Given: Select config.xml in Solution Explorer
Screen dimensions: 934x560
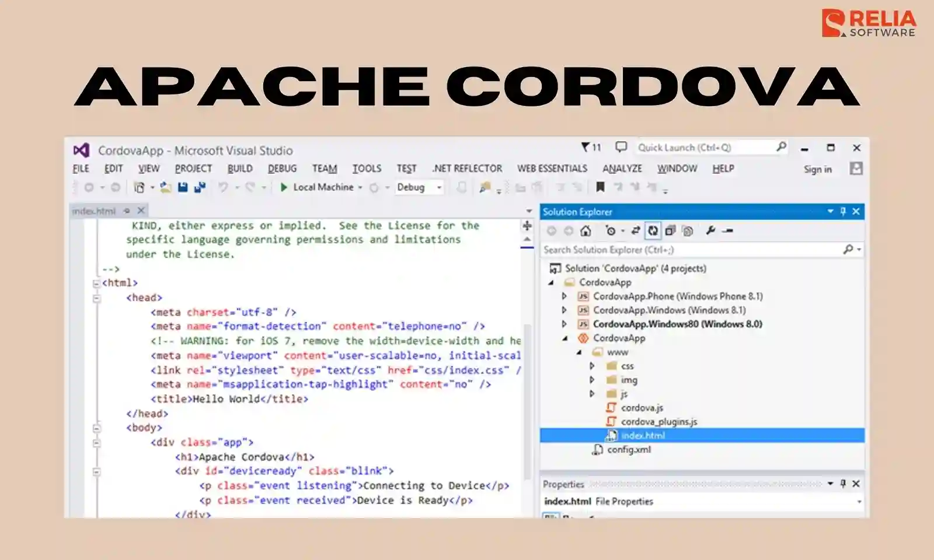Looking at the screenshot, I should [x=629, y=450].
